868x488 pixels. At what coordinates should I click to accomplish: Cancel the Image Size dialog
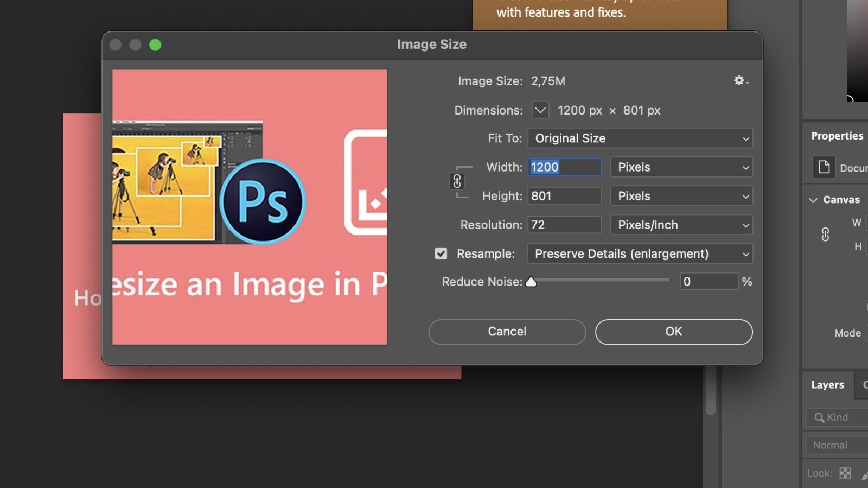[x=507, y=332]
